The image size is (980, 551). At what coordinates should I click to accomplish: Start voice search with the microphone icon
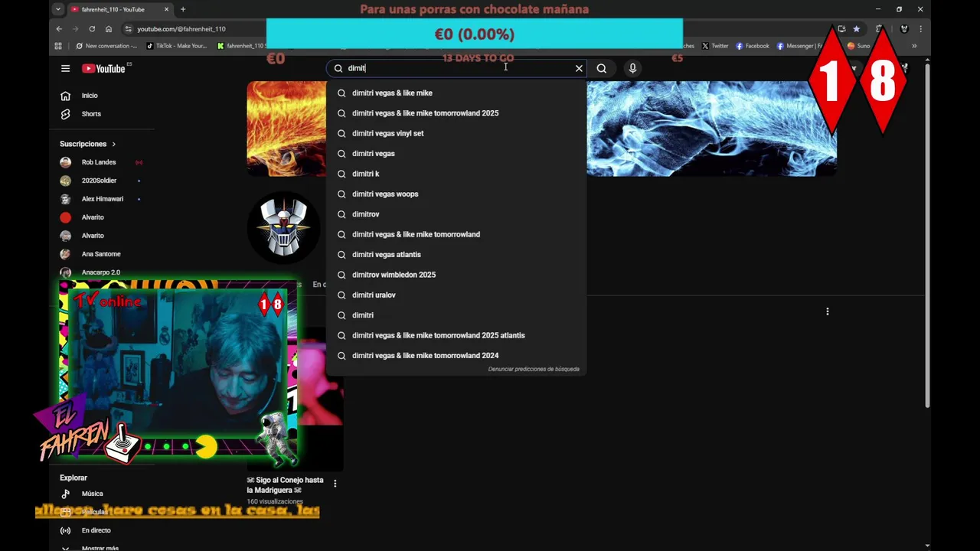pyautogui.click(x=632, y=68)
